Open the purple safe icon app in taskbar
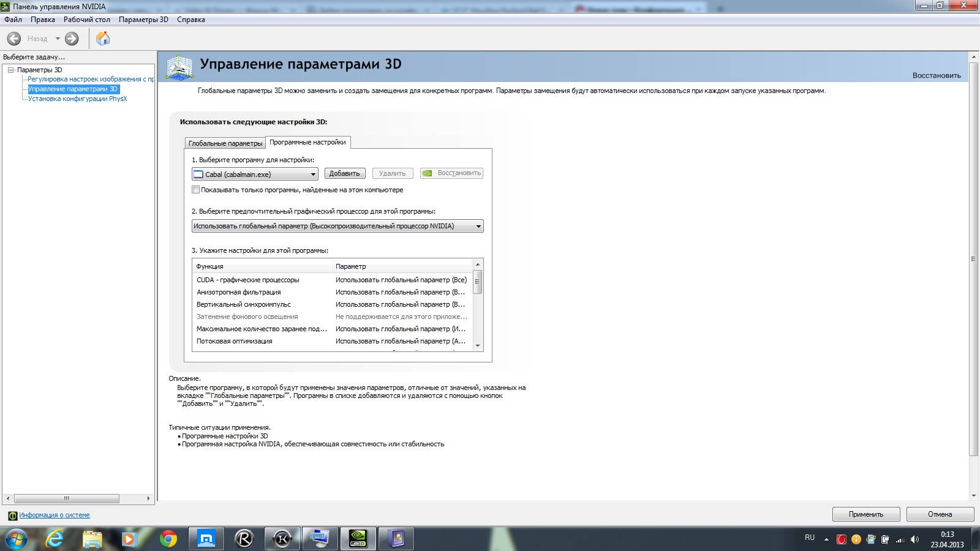The image size is (980, 551). [396, 539]
